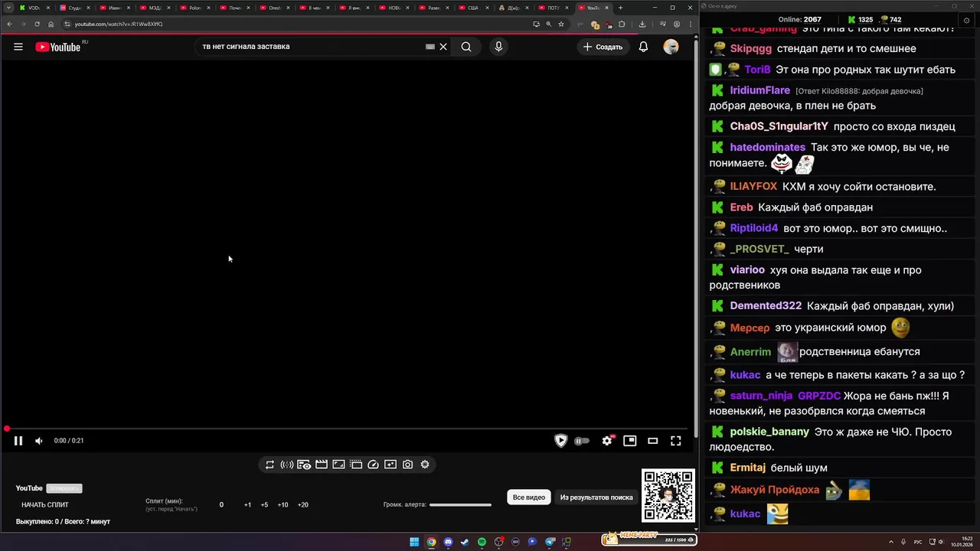Mute the video with the speaker icon
Screen dimensions: 980x551
point(39,441)
